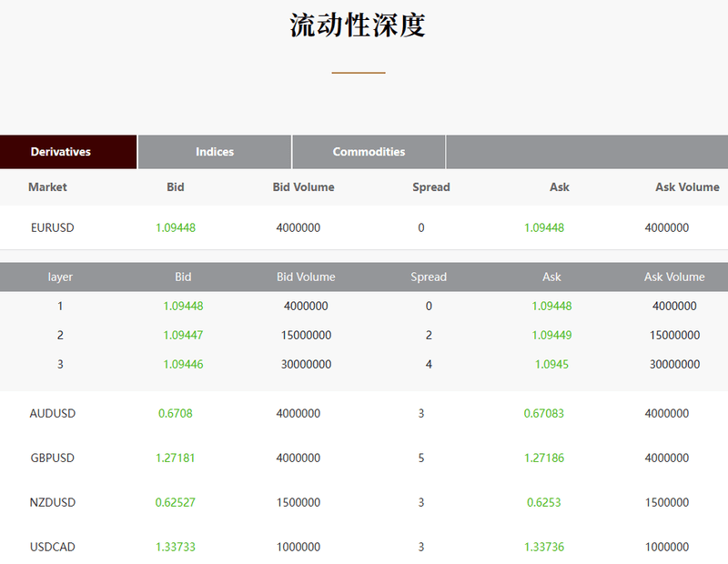Collapse the EURUSD depth layers
Image resolution: width=728 pixels, height=564 pixels.
[46, 227]
